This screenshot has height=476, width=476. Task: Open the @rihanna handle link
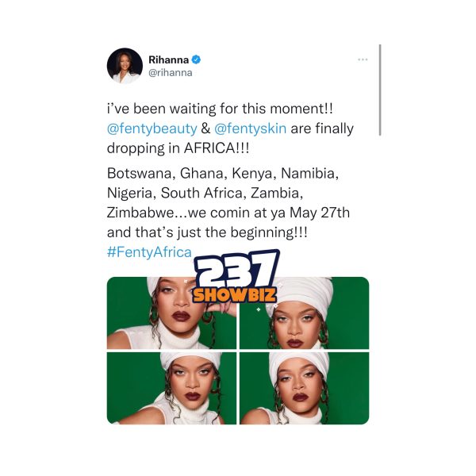pyautogui.click(x=171, y=73)
